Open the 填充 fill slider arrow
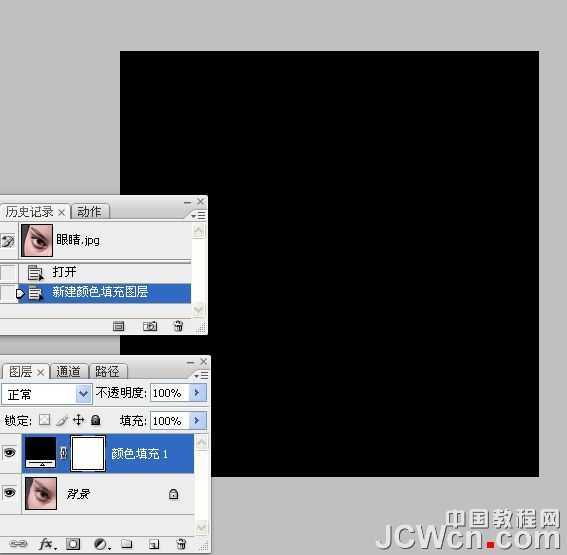Viewport: 567px width, 555px height. click(x=197, y=420)
